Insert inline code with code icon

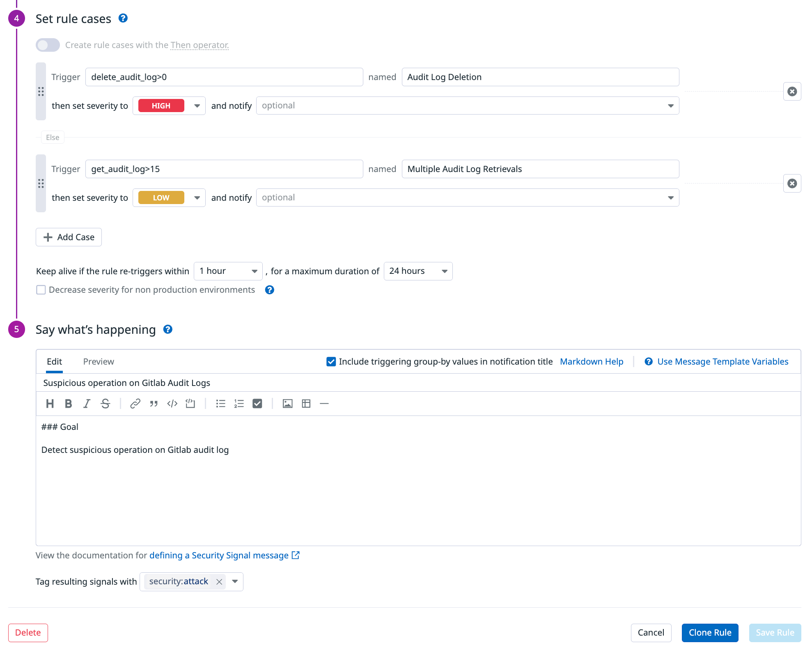pyautogui.click(x=172, y=404)
